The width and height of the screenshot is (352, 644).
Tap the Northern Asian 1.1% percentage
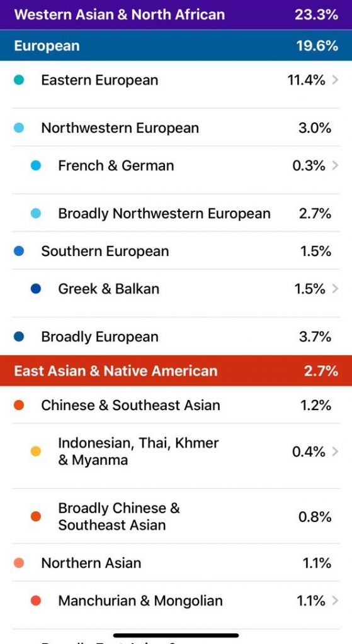click(317, 563)
